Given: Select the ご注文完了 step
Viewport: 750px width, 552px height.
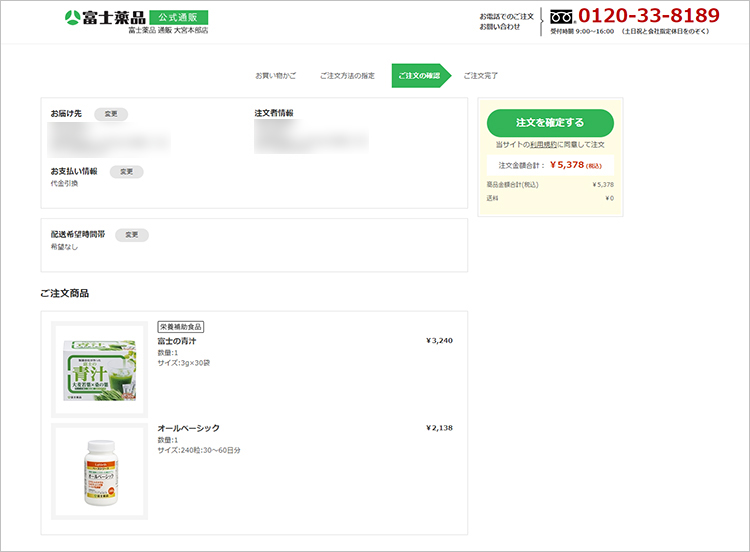Looking at the screenshot, I should 481,76.
